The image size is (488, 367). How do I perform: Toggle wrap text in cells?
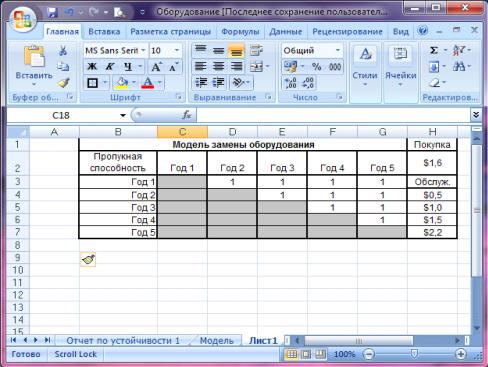(x=256, y=51)
